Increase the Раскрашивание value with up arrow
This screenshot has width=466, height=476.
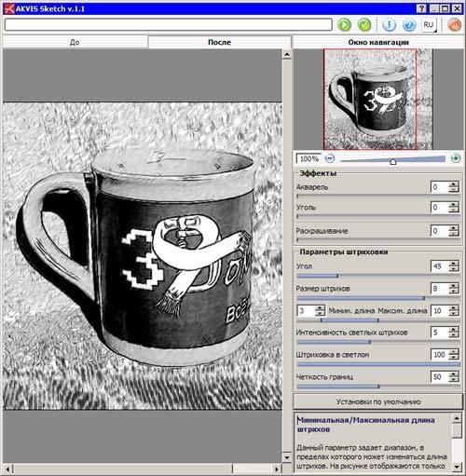454,228
